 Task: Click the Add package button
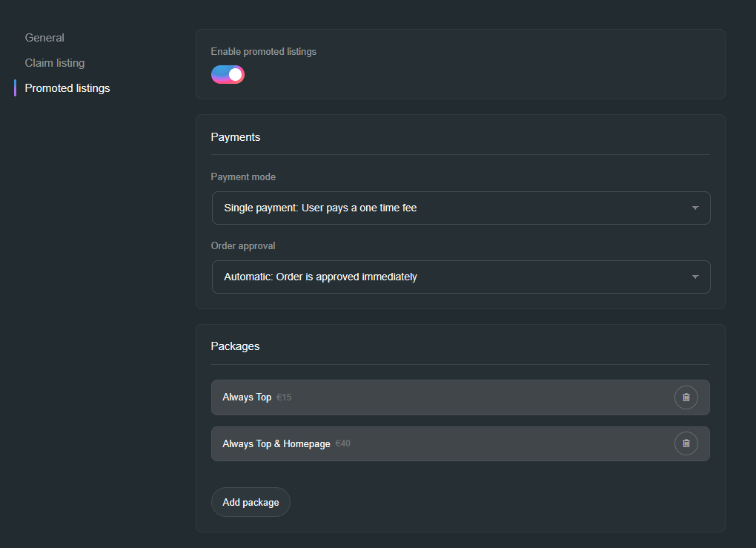(x=251, y=502)
